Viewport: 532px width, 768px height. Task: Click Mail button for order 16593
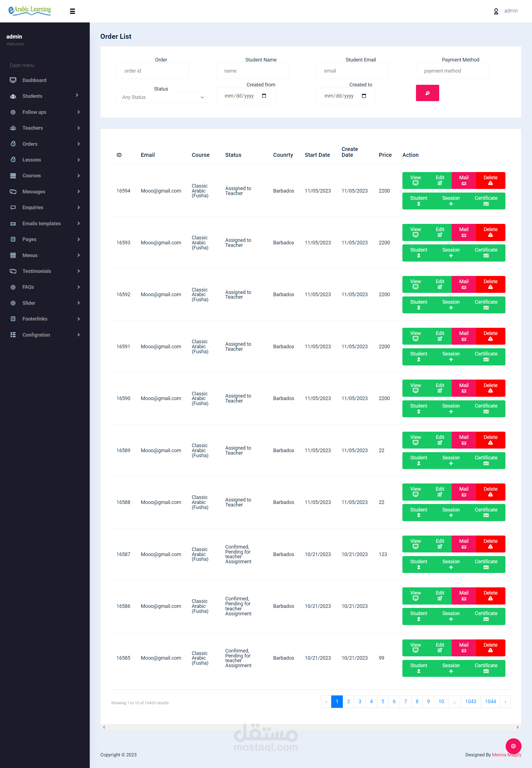pos(463,232)
